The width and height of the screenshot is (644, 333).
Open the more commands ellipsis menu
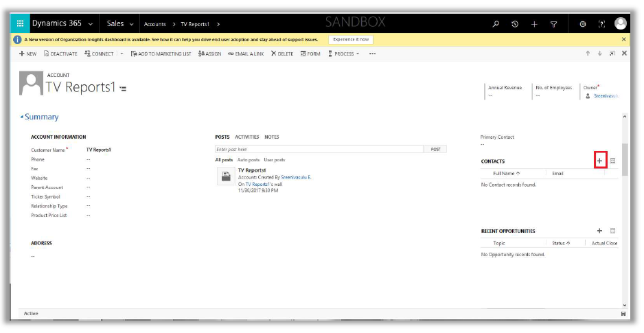click(x=372, y=54)
